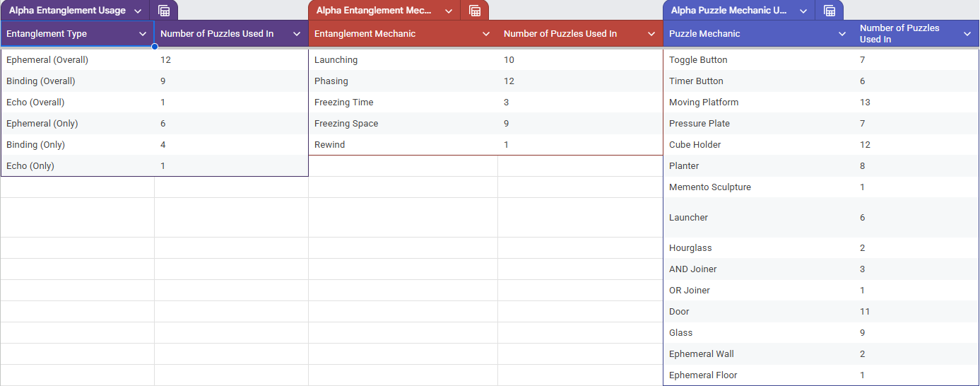Select the Alpha Puzzle Mechanic table tab
Image resolution: width=980 pixels, height=386 pixels.
click(x=729, y=11)
